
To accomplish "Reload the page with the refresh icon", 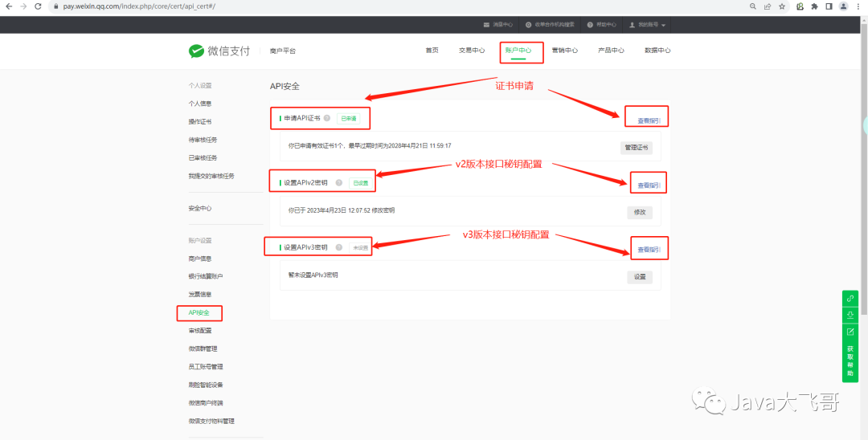I will pos(38,6).
